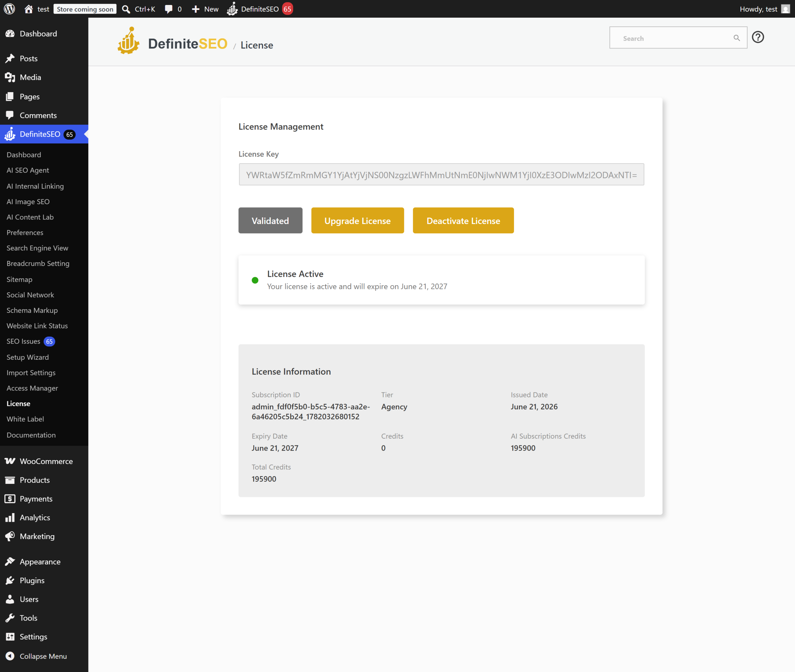Click the Settings icon in sidebar

click(x=10, y=637)
